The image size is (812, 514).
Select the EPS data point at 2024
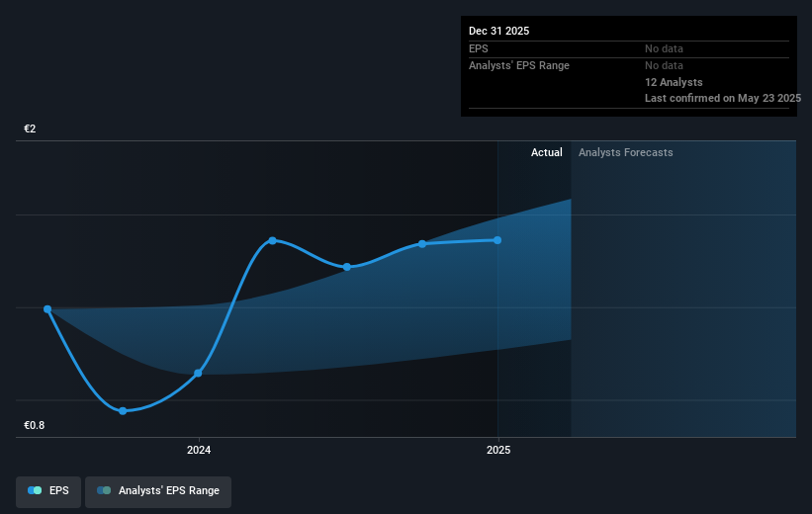(198, 374)
